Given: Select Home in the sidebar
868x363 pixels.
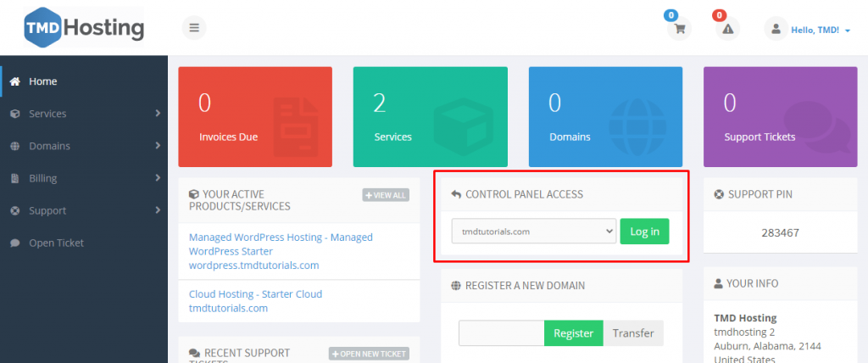Looking at the screenshot, I should [x=43, y=81].
